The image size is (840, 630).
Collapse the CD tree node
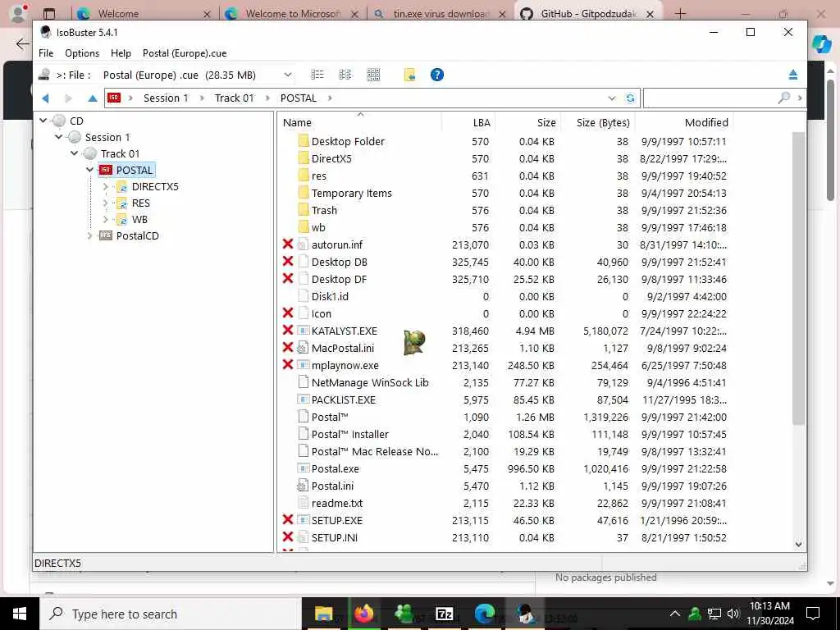(x=43, y=121)
